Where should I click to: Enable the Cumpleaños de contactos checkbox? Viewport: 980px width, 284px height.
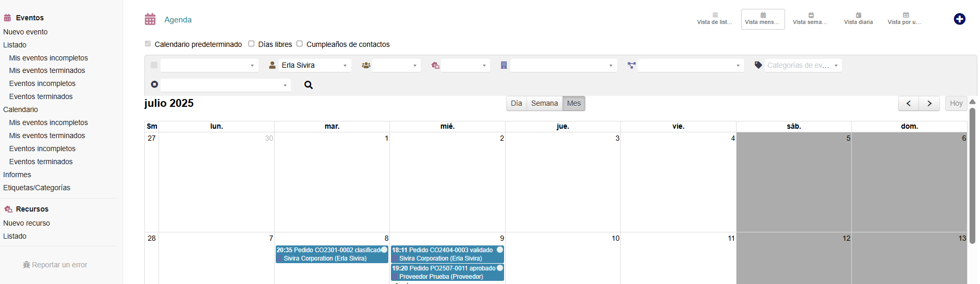(x=300, y=44)
